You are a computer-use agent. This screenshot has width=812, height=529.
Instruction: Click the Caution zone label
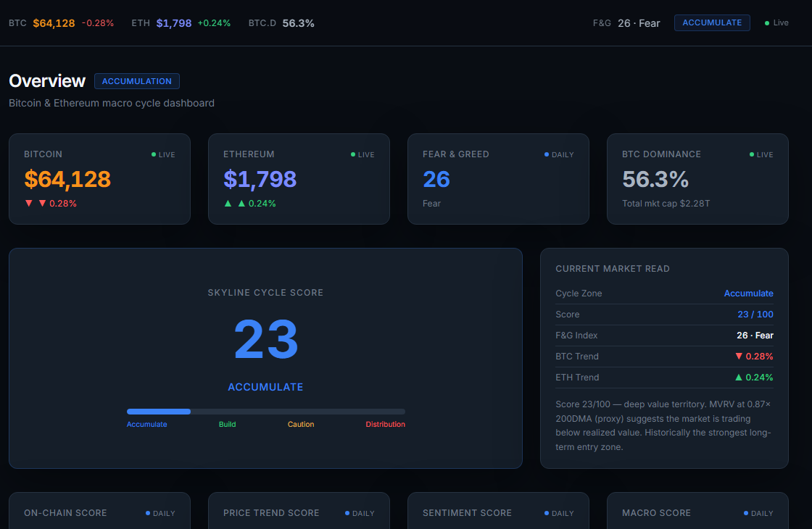(x=301, y=425)
